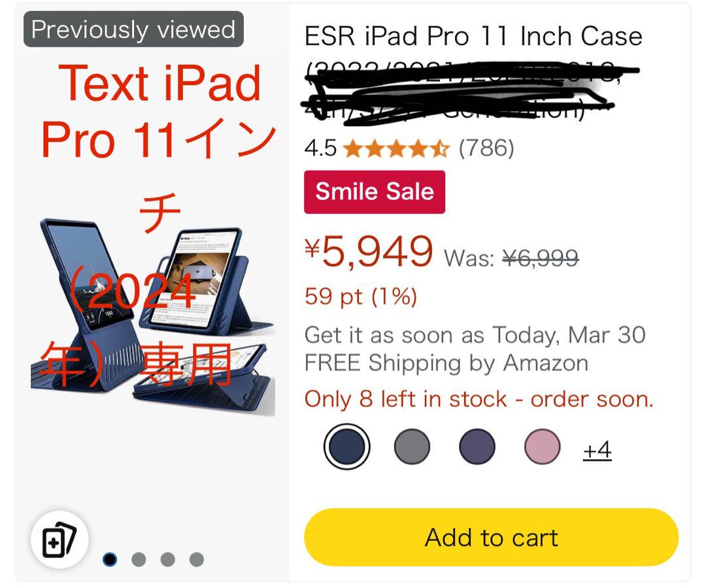Viewport: 706px width, 588px height.
Task: Pick the purple color swatch
Action: click(x=477, y=447)
